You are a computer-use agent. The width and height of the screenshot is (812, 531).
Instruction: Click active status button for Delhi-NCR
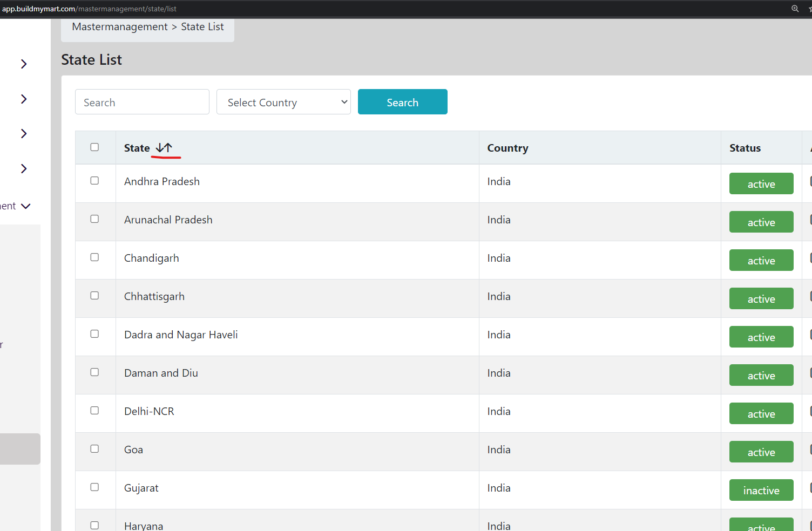tap(761, 413)
